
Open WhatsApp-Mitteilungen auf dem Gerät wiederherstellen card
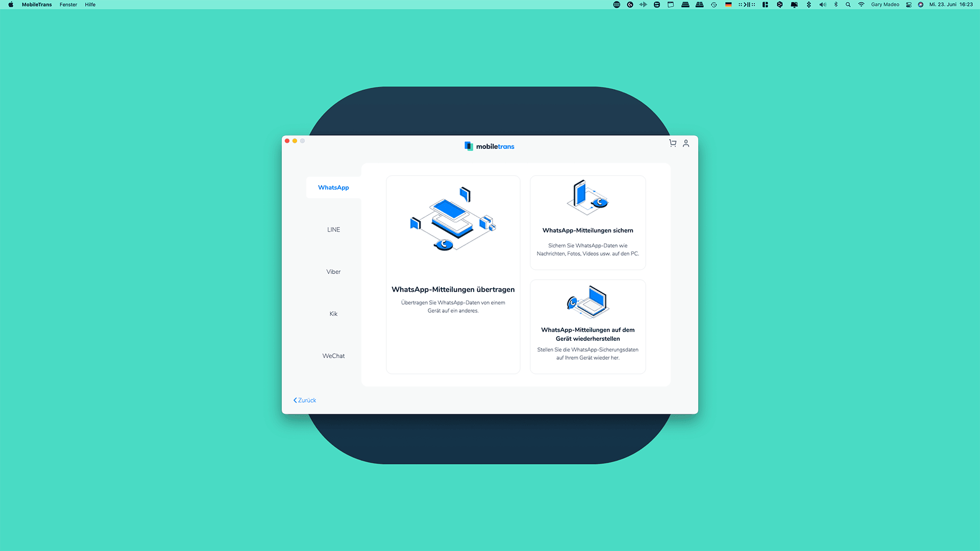pos(588,327)
